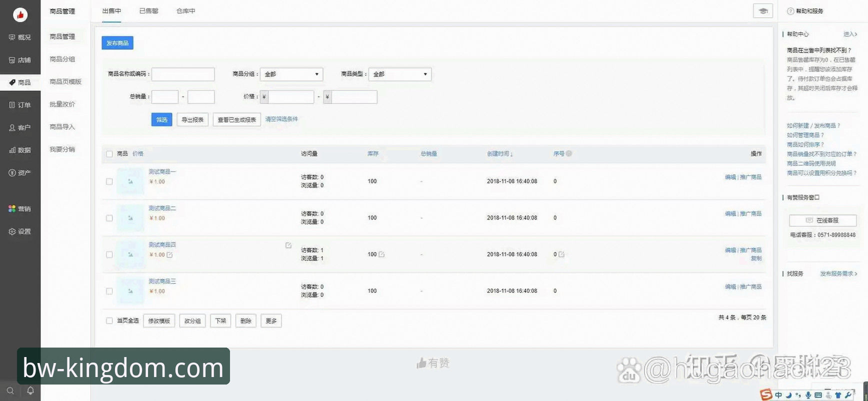The width and height of the screenshot is (868, 401).
Task: Open the 更多 batch actions menu
Action: [x=271, y=321]
